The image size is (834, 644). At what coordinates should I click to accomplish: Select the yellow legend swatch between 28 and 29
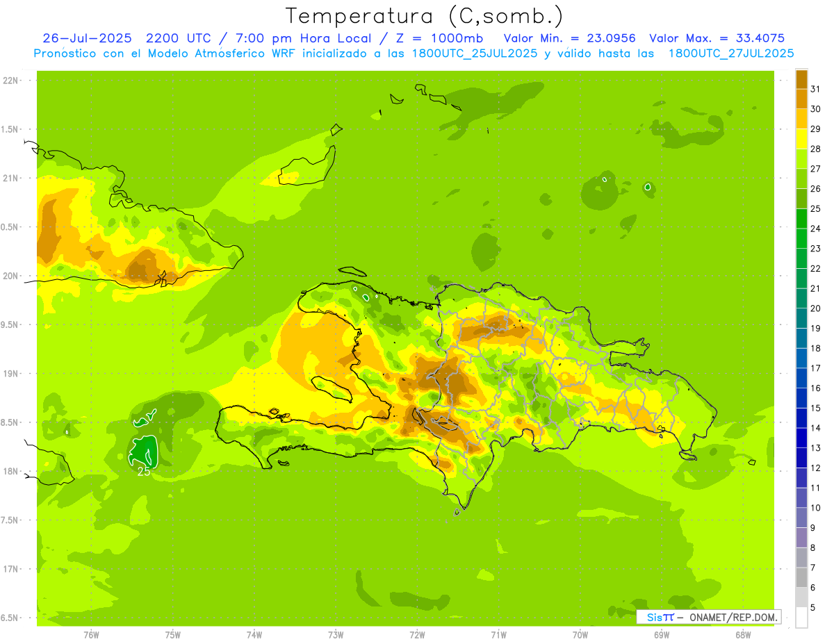[801, 139]
